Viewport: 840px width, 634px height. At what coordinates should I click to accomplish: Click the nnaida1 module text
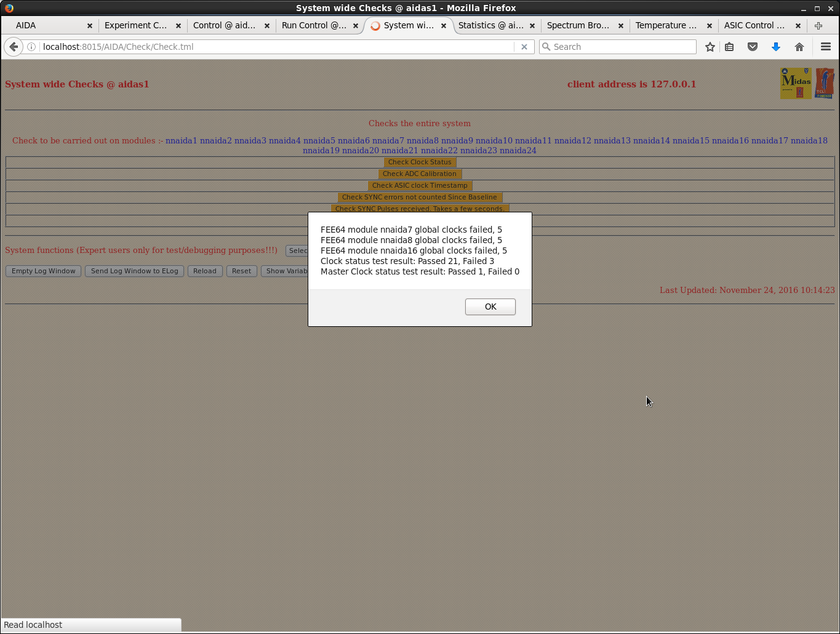click(x=182, y=140)
